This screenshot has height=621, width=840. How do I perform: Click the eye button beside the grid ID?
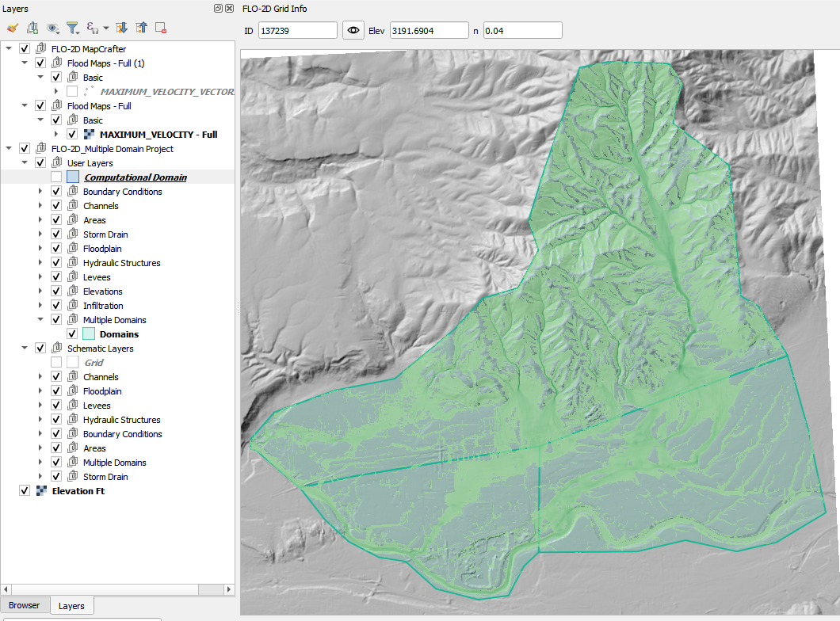[x=353, y=30]
